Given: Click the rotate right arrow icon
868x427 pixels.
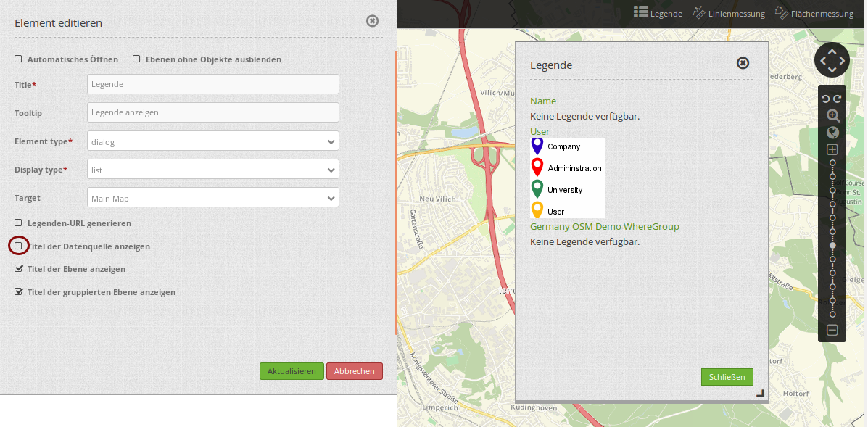Looking at the screenshot, I should 838,99.
